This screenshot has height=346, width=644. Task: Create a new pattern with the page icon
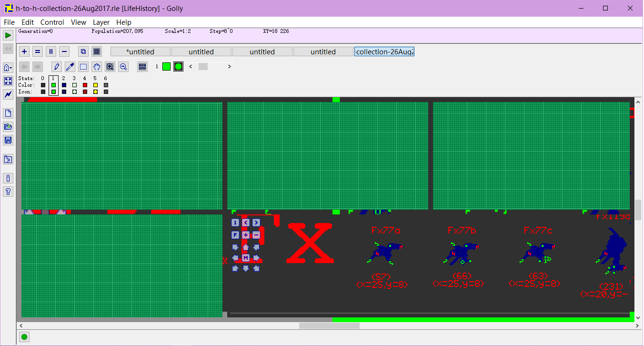coord(8,113)
